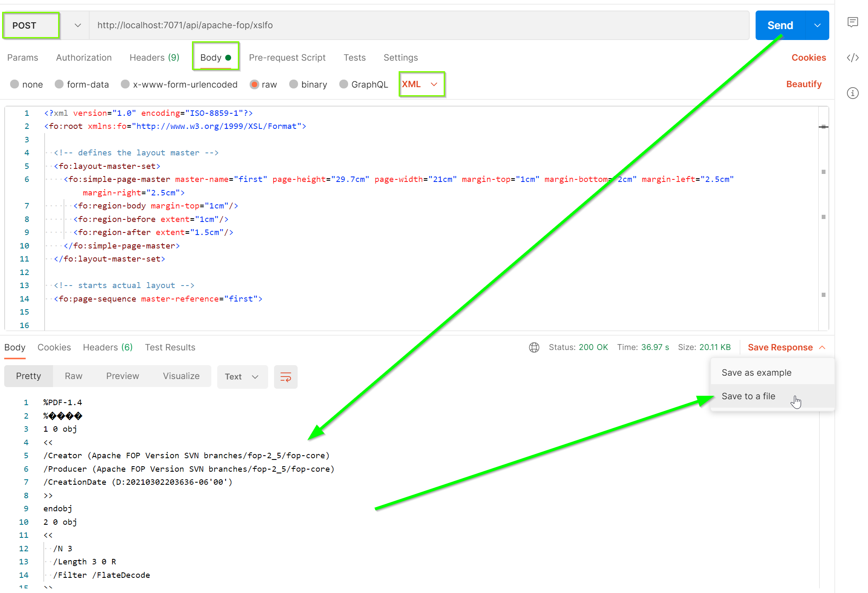Collapse the Save Response chevron
Viewport: 868px width, 593px height.
[x=822, y=347]
